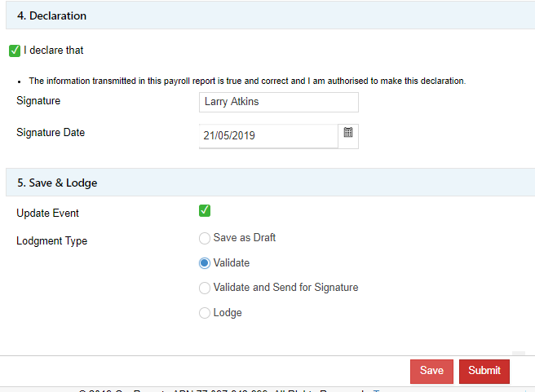Toggle the 'I declare that' checkbox

15,51
